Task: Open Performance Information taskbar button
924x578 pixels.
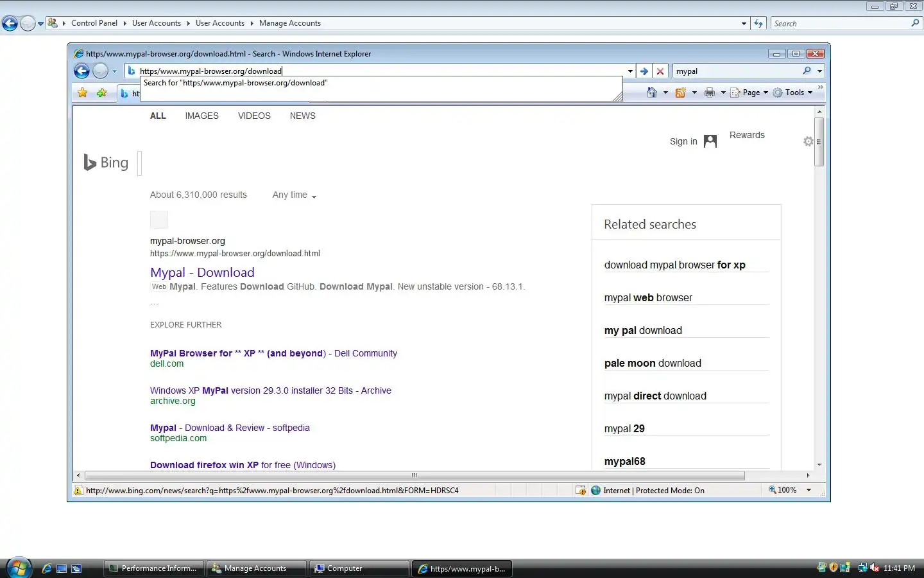Action: point(153,568)
